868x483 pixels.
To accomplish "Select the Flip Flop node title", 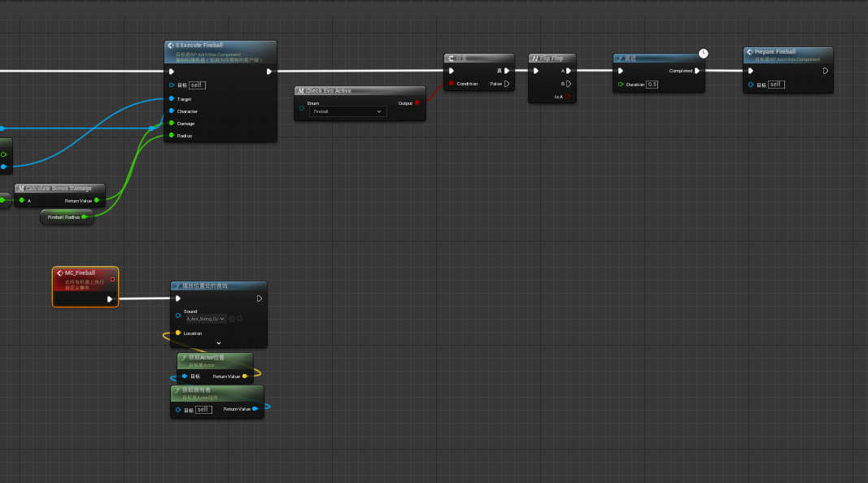I will pyautogui.click(x=552, y=58).
